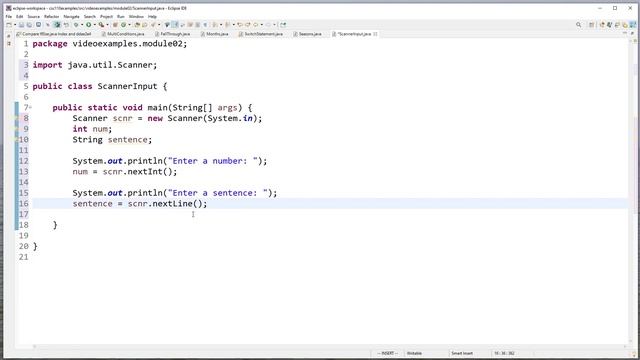Open the Debug dropdown arrow

click(82, 25)
